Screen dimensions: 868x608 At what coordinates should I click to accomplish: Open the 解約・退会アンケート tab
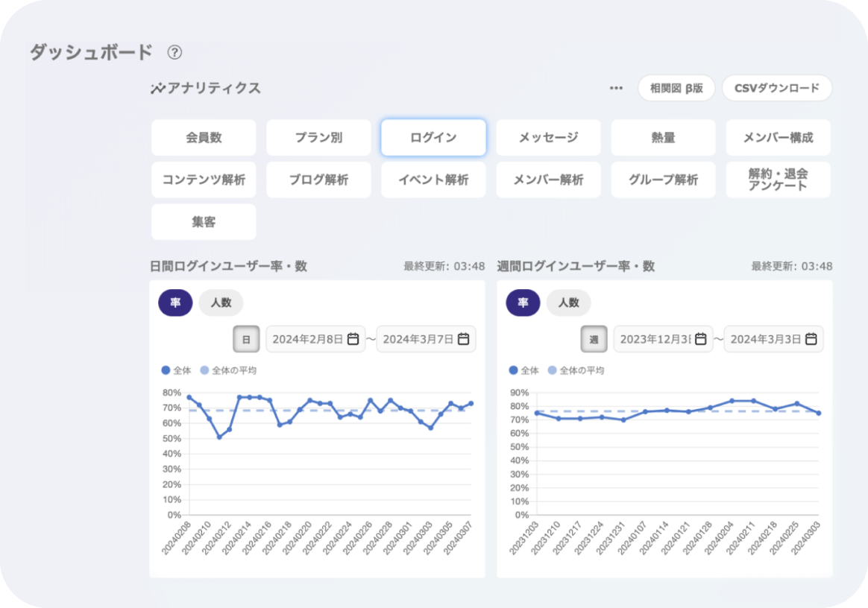click(778, 180)
